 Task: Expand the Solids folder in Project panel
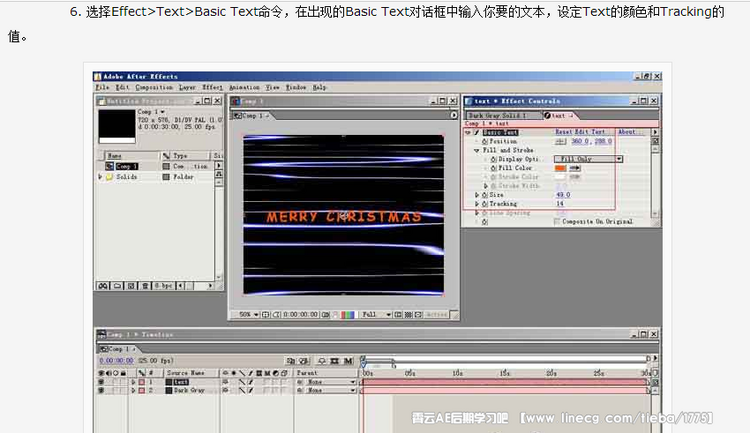(x=100, y=177)
